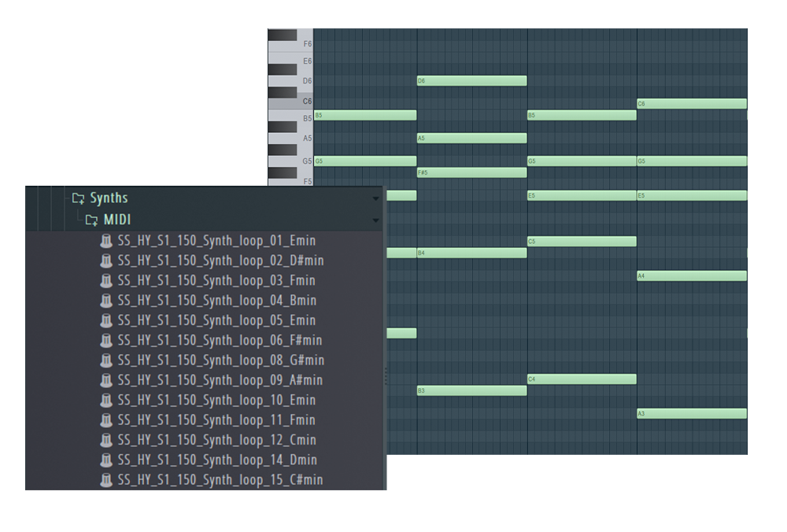787x532 pixels.
Task: Open the SS_HY_S1_150_Synth_loop_14_Dmin file
Action: point(217,460)
